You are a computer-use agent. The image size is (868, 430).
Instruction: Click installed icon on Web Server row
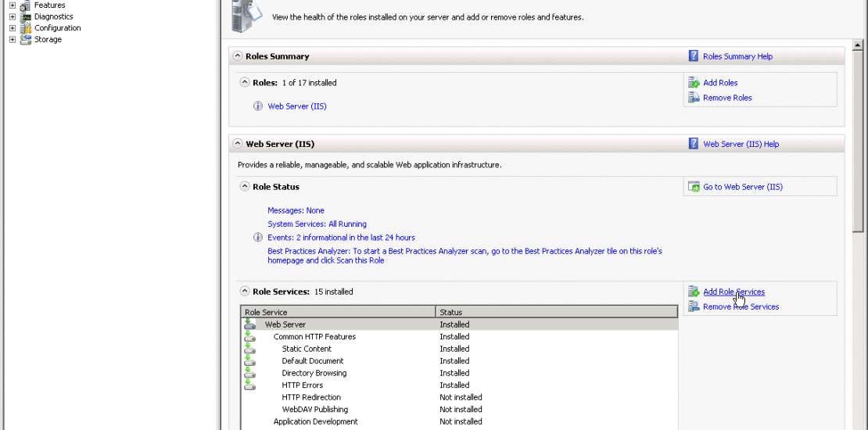point(249,324)
